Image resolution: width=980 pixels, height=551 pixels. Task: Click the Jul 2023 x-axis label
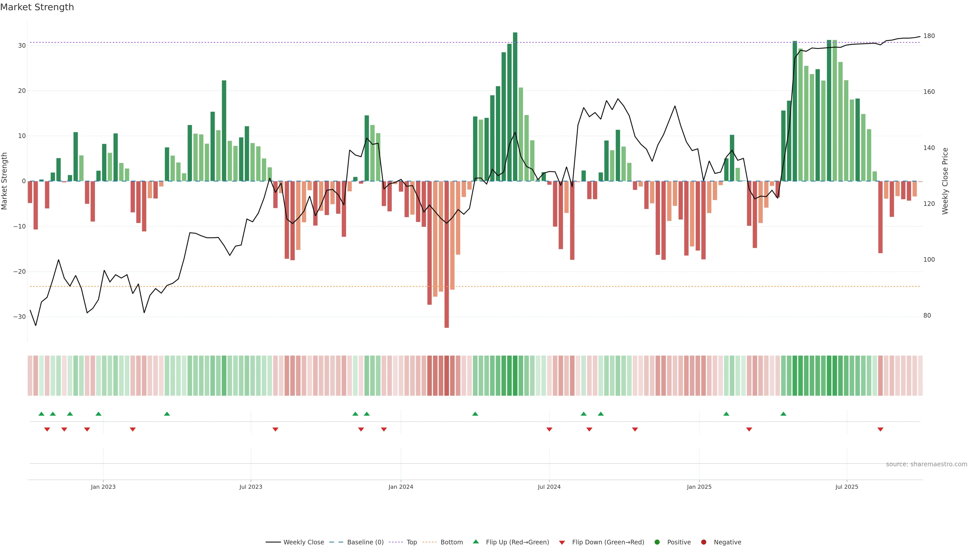click(x=251, y=487)
